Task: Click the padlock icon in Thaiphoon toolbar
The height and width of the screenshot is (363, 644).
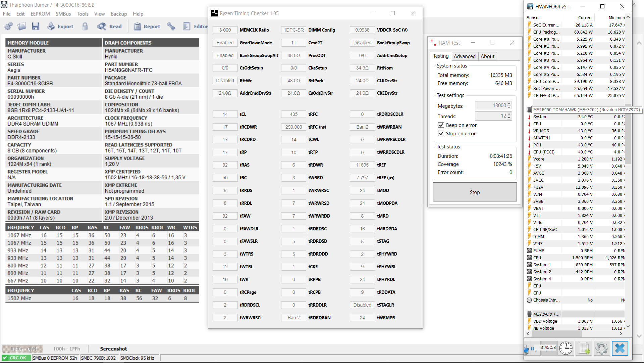Action: point(85,26)
